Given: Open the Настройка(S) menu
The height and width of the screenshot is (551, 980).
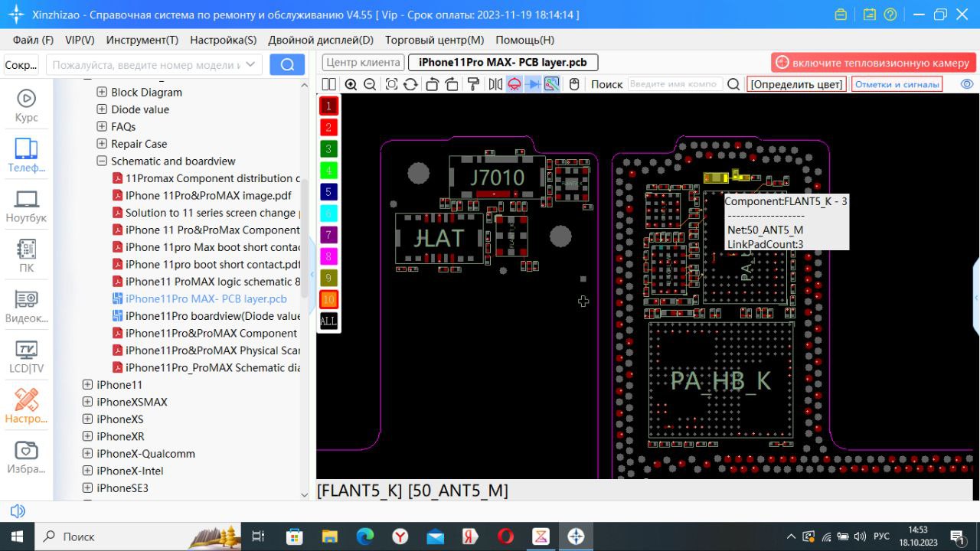Looking at the screenshot, I should (224, 40).
